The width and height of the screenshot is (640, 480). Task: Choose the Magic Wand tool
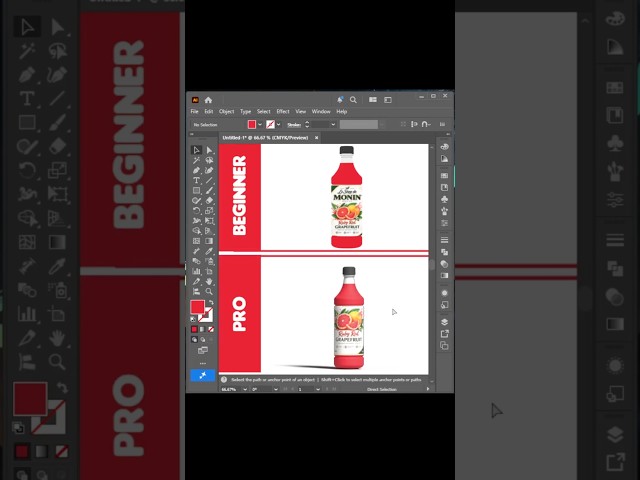196,160
